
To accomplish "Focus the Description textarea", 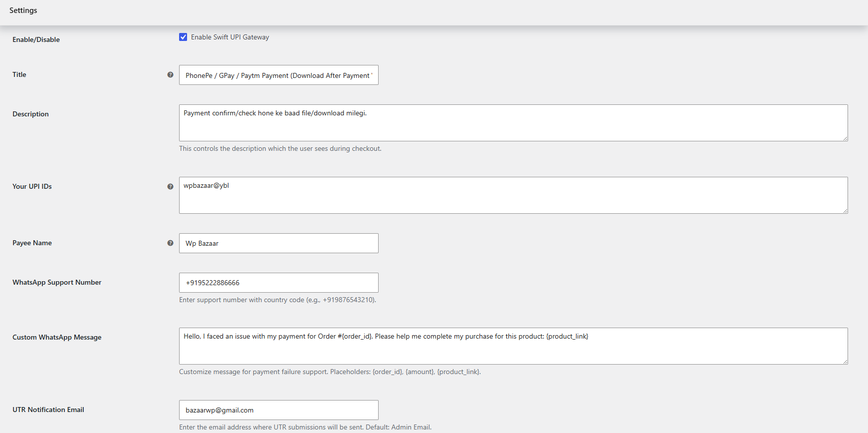I will (x=513, y=123).
